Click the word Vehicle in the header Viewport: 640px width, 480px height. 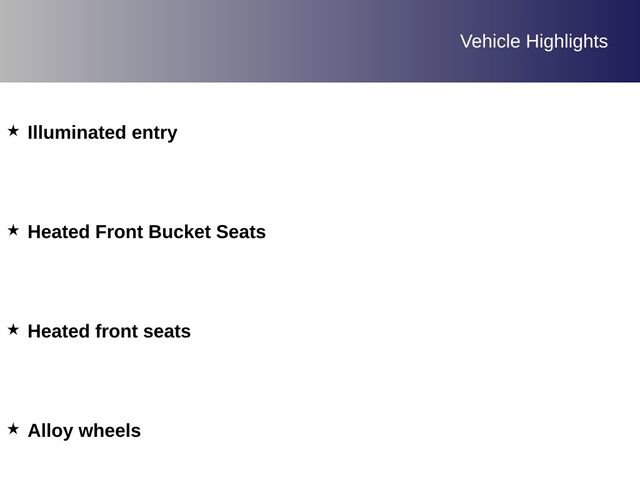490,41
